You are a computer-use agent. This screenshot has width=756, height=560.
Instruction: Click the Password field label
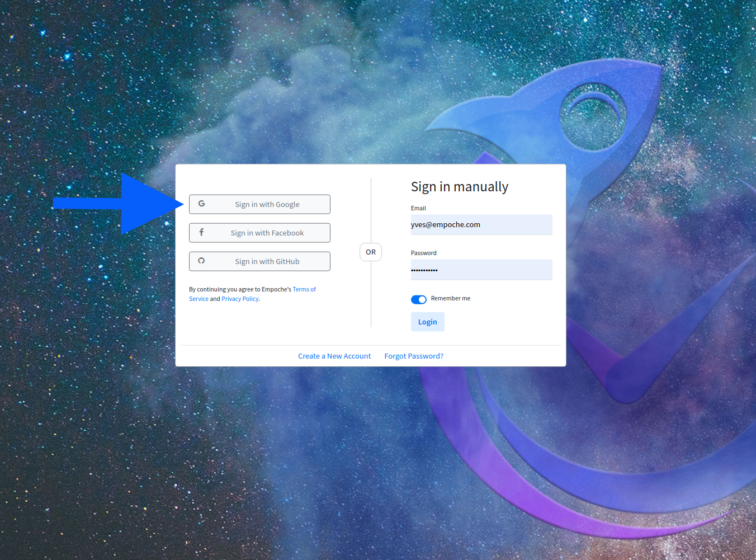pos(424,253)
